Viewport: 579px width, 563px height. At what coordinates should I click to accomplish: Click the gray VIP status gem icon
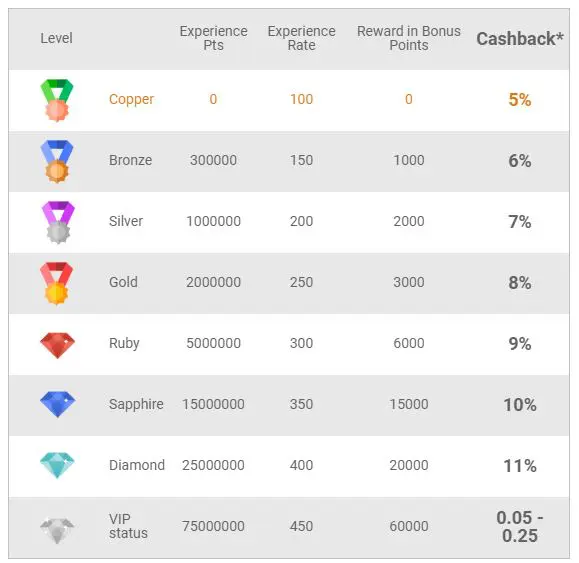click(x=57, y=530)
